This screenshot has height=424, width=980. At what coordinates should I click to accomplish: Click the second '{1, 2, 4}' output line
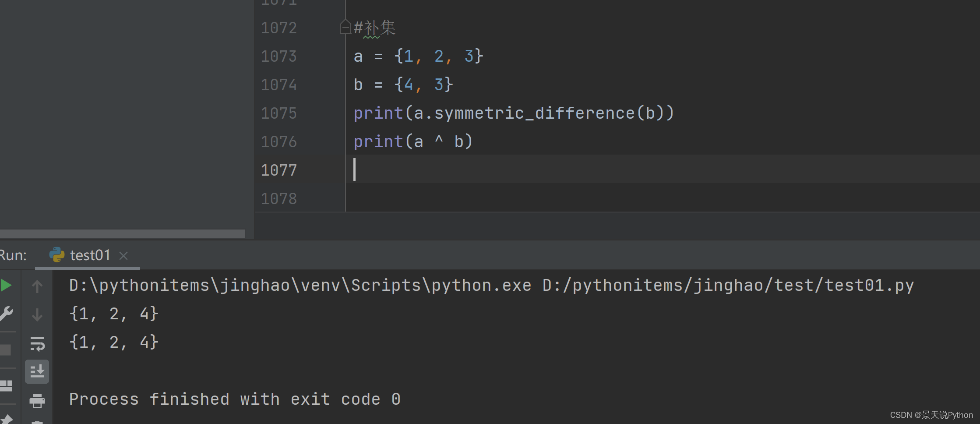(114, 343)
